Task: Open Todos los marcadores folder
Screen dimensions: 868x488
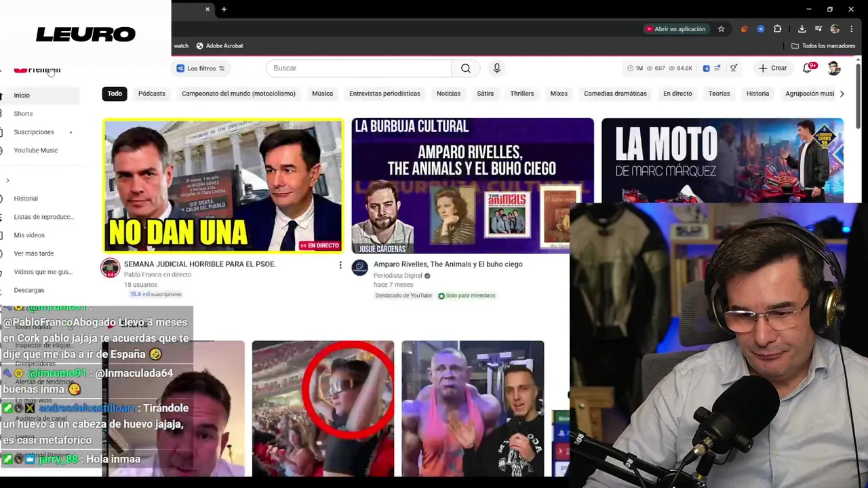Action: pyautogui.click(x=823, y=46)
